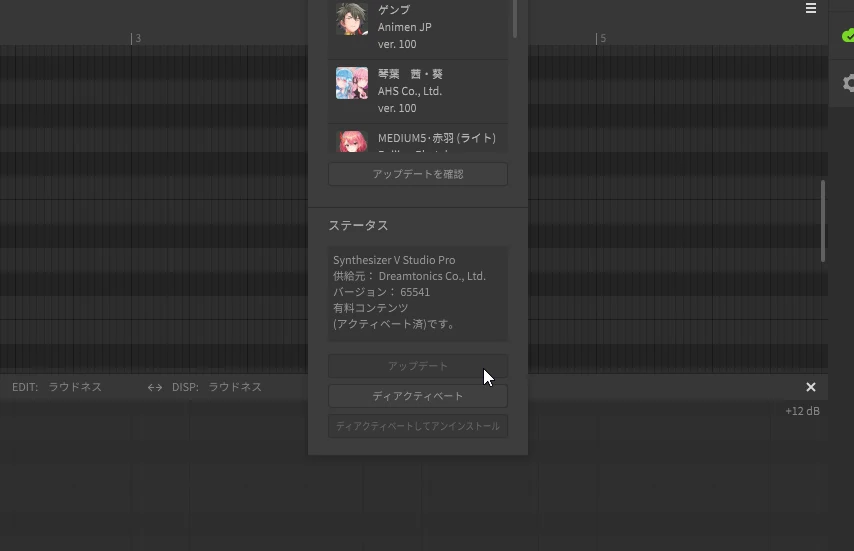Jump to measure 5 on timeline ruler
This screenshot has width=854, height=551.
click(x=601, y=38)
